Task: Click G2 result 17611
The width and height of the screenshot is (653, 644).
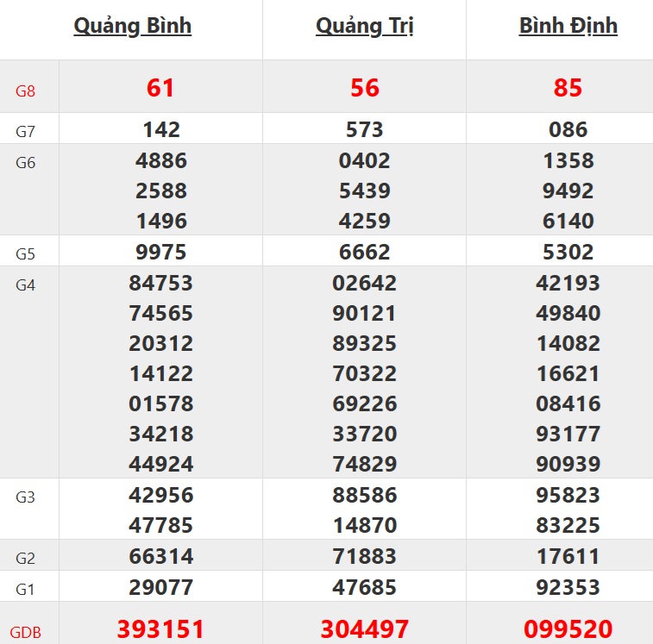Action: (568, 556)
